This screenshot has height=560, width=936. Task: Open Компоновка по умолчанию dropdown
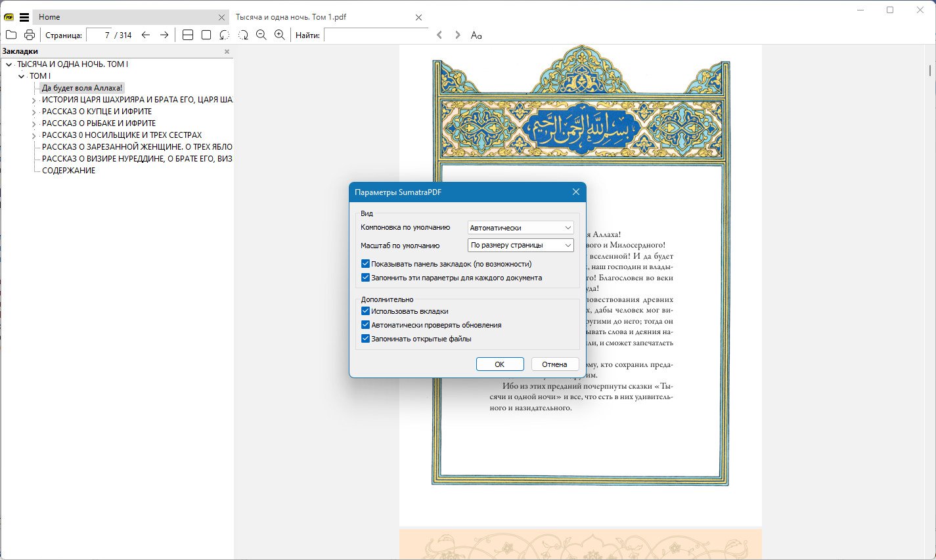point(521,228)
